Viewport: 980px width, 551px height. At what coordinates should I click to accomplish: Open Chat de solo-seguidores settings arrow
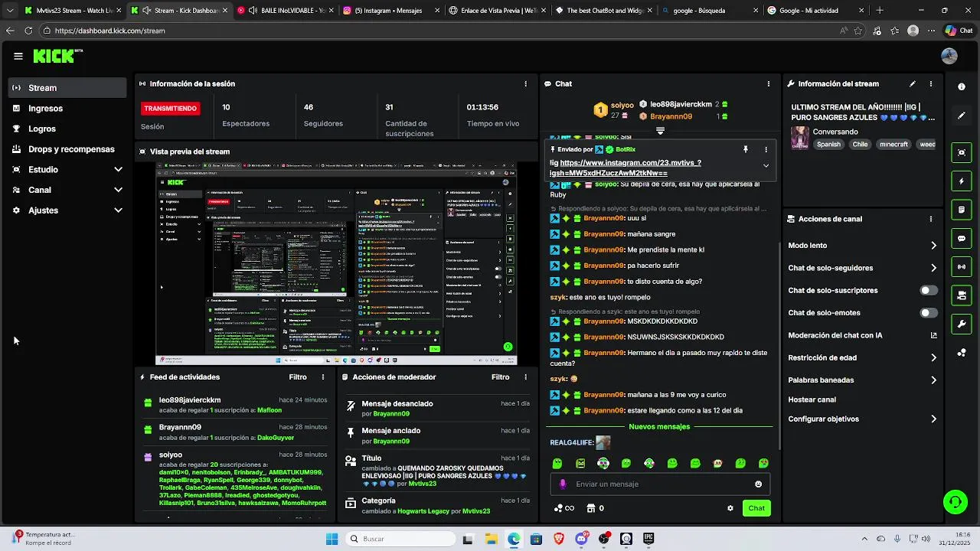click(x=933, y=268)
